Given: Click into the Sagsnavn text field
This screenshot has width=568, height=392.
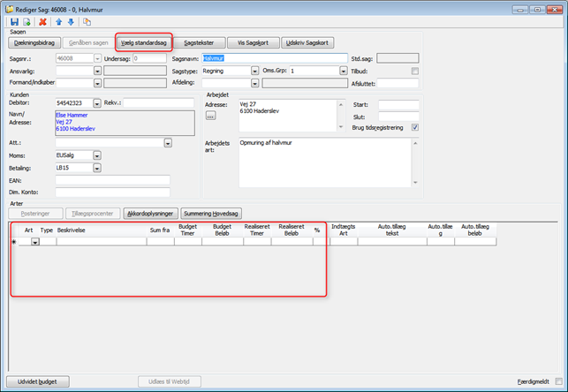Looking at the screenshot, I should pyautogui.click(x=274, y=58).
